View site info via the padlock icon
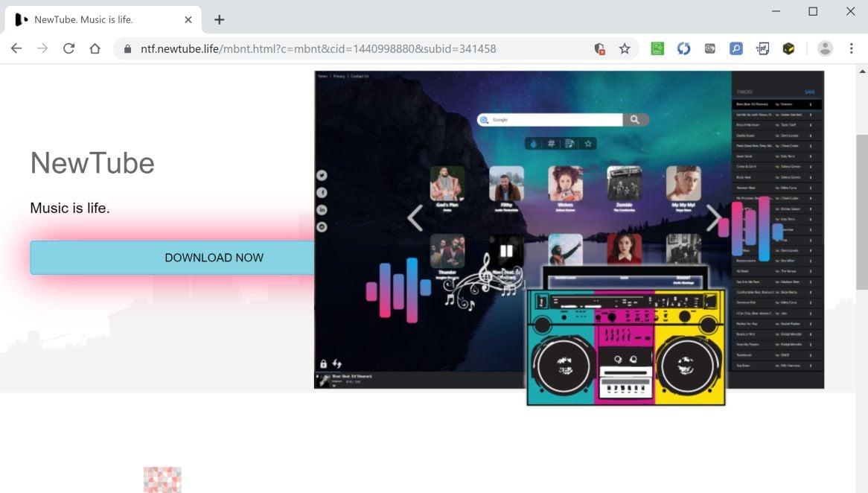Image resolution: width=868 pixels, height=493 pixels. 128,48
